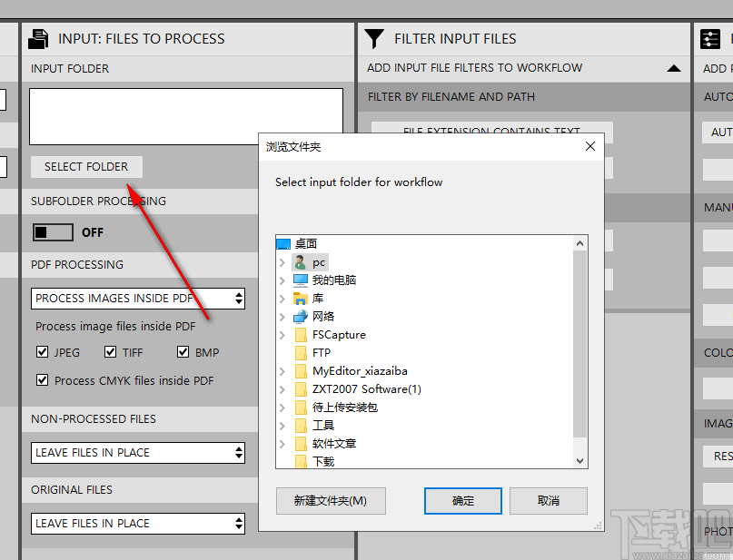Select ZXT2007 Software(1) folder name
Image resolution: width=733 pixels, height=560 pixels.
coord(367,389)
